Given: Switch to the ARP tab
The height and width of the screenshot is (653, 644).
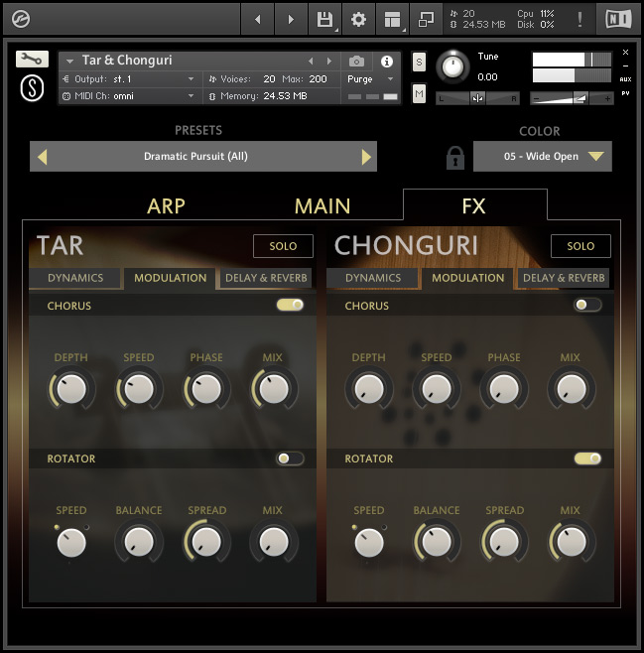Looking at the screenshot, I should 166,206.
